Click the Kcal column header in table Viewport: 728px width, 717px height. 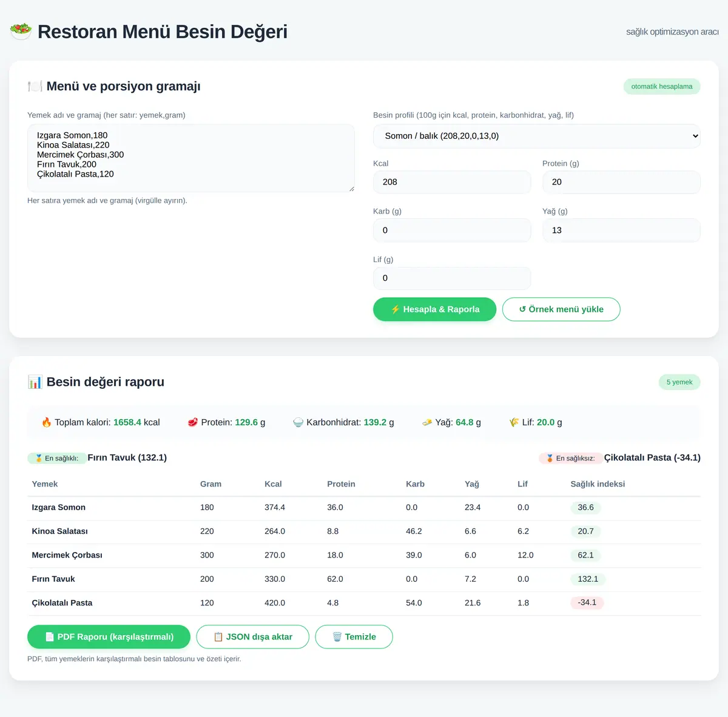coord(273,484)
